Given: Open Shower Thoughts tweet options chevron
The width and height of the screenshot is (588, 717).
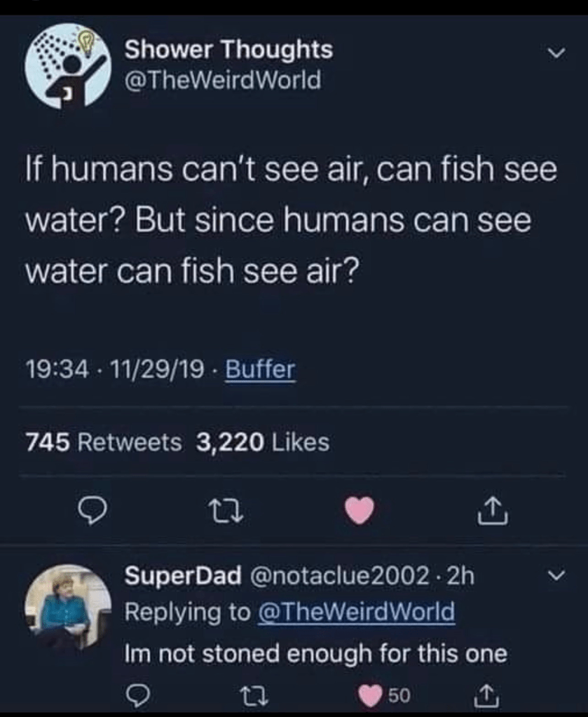Looking at the screenshot, I should pyautogui.click(x=556, y=53).
